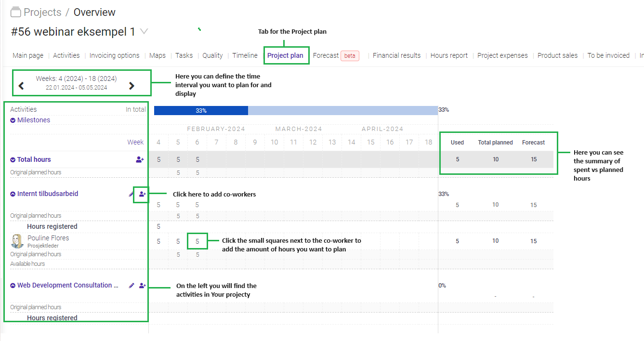Click the previous weeks arrow
This screenshot has height=341, width=644.
(21, 86)
